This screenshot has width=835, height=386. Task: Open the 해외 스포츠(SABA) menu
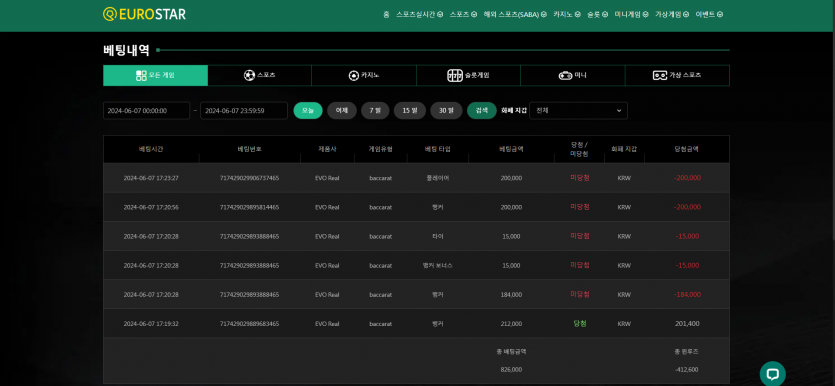coord(515,14)
